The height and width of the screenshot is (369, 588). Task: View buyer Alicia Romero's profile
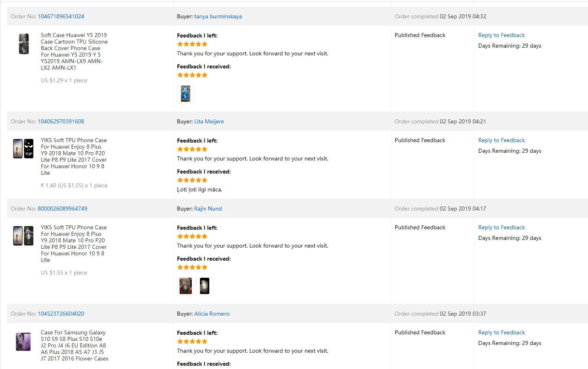212,314
